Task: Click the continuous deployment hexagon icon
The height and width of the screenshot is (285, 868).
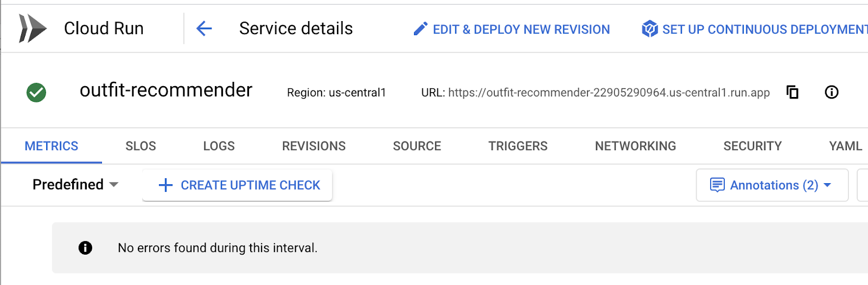Action: (x=649, y=29)
